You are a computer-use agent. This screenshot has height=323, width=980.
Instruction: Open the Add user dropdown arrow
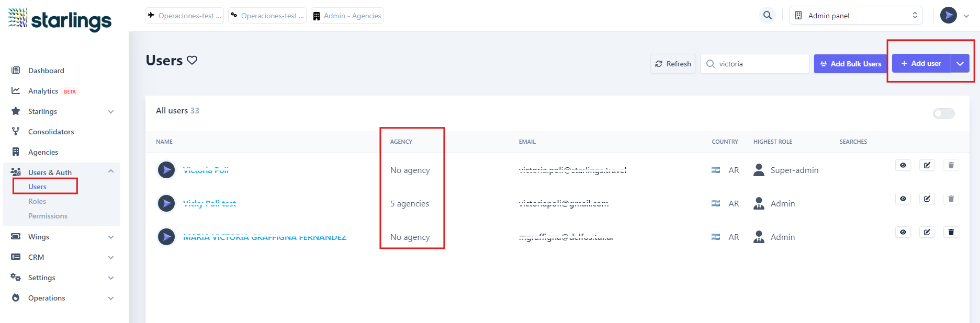(x=960, y=64)
